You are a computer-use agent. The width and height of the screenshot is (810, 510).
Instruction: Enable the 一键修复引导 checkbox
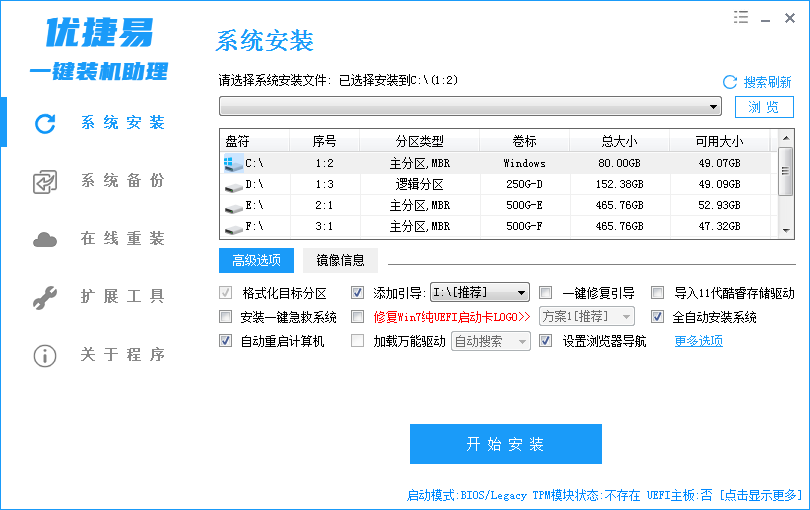(546, 293)
